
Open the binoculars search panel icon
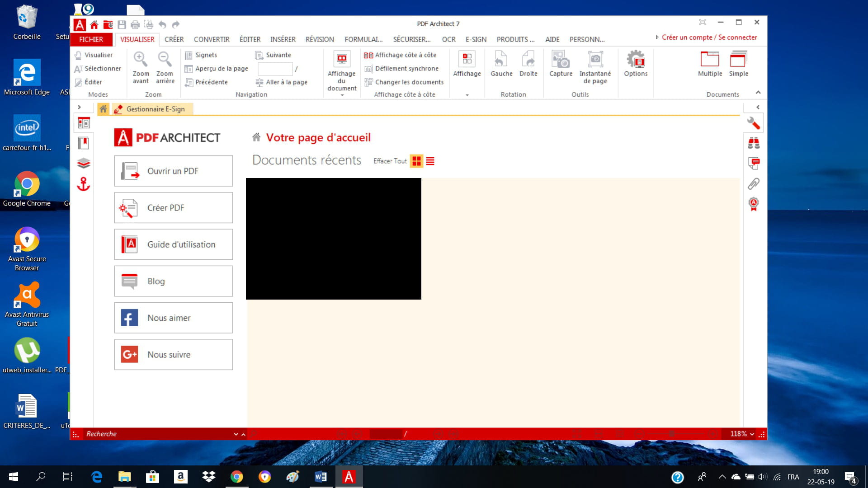tap(753, 143)
